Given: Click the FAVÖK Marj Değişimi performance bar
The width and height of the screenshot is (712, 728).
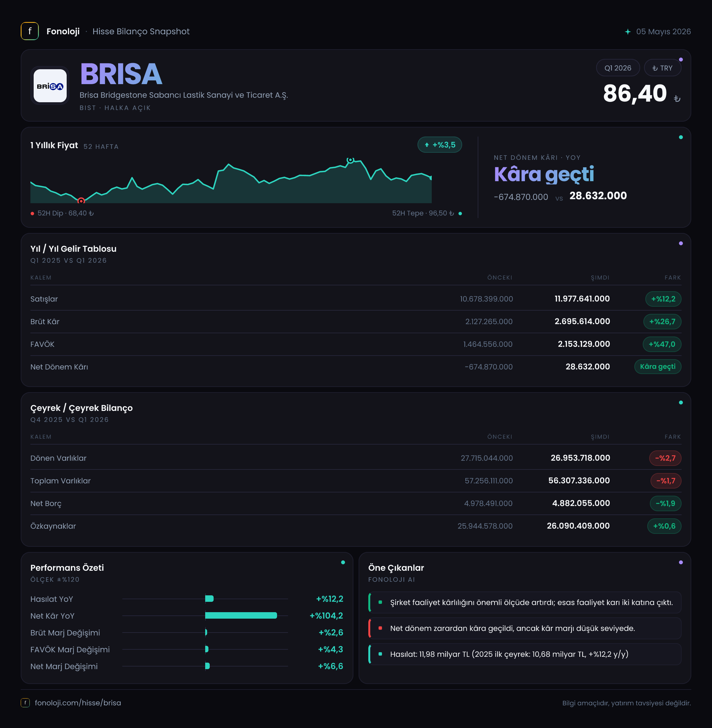Looking at the screenshot, I should click(207, 649).
